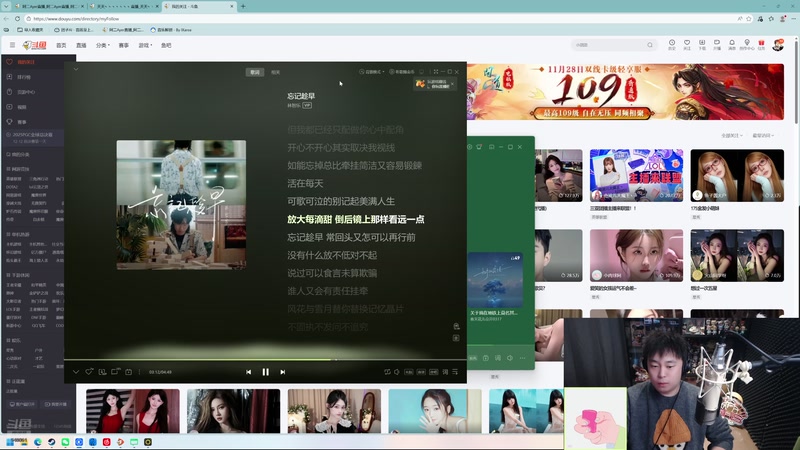Open the mode dropdown at player top

click(x=372, y=72)
